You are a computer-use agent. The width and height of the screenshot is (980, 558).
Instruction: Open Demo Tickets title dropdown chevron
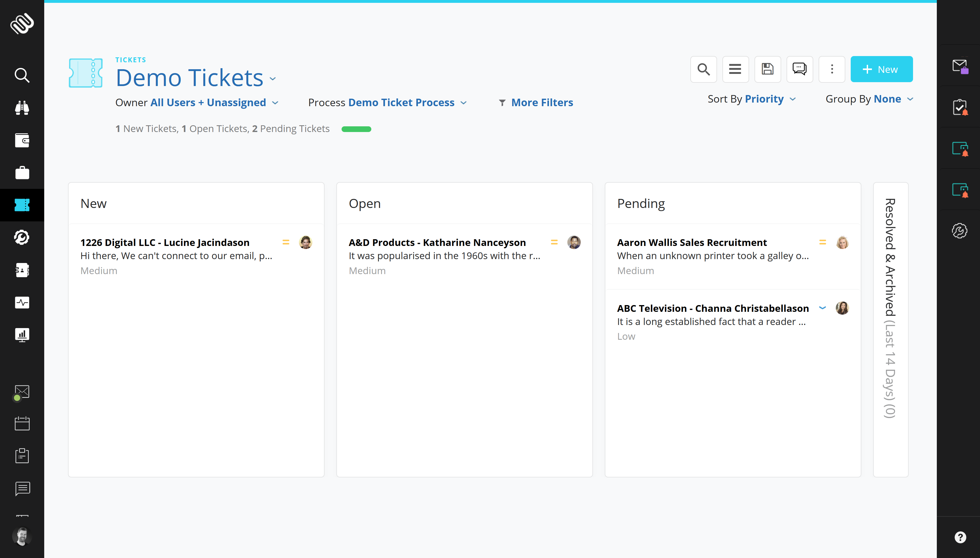[x=273, y=79]
